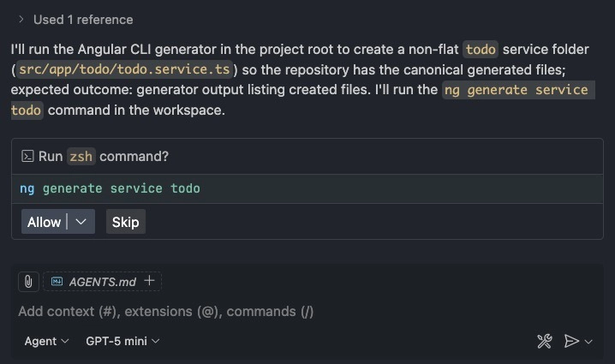
Task: Click the Markdown file icon on AGENTS.md chip
Action: (57, 281)
